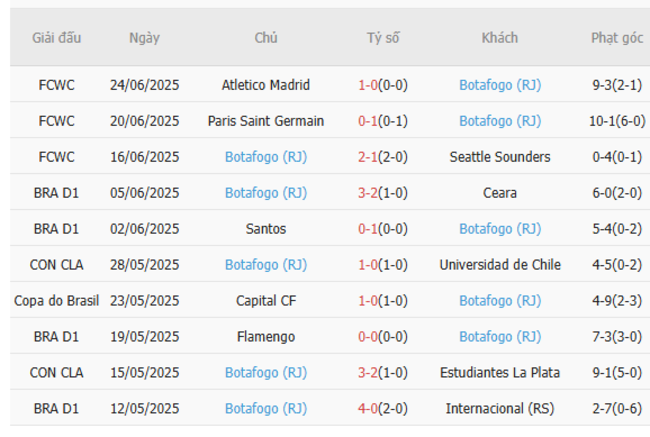The image size is (650, 437).
Task: Click the Botafogo (RJ) link dated 24/06/2025
Action: (499, 85)
